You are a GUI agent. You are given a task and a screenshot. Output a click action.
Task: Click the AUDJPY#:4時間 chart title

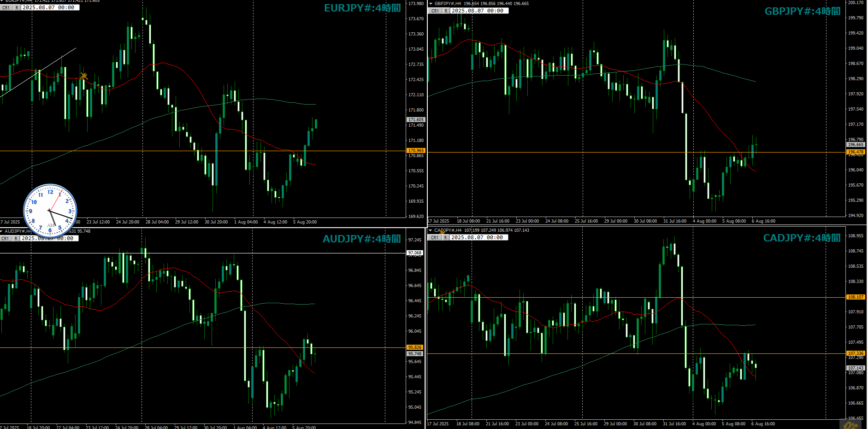point(362,239)
